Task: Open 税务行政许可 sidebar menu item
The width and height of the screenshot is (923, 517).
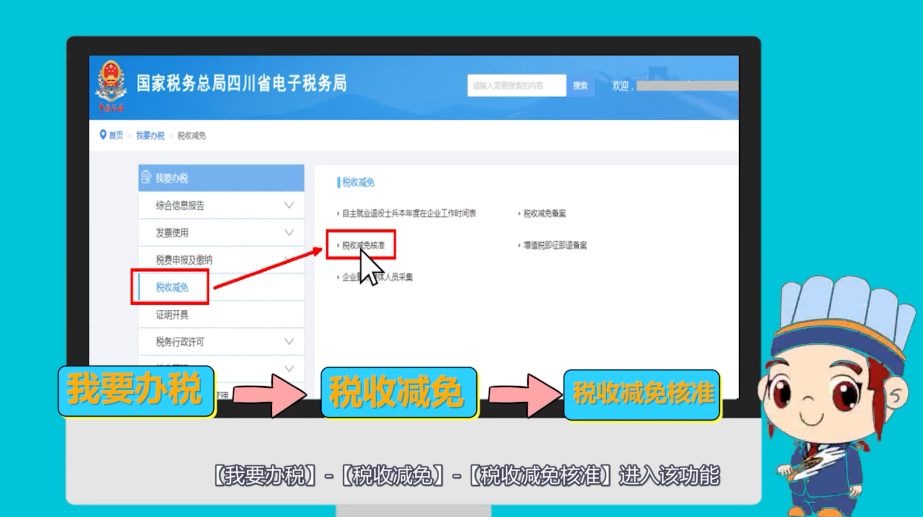Action: (x=221, y=342)
